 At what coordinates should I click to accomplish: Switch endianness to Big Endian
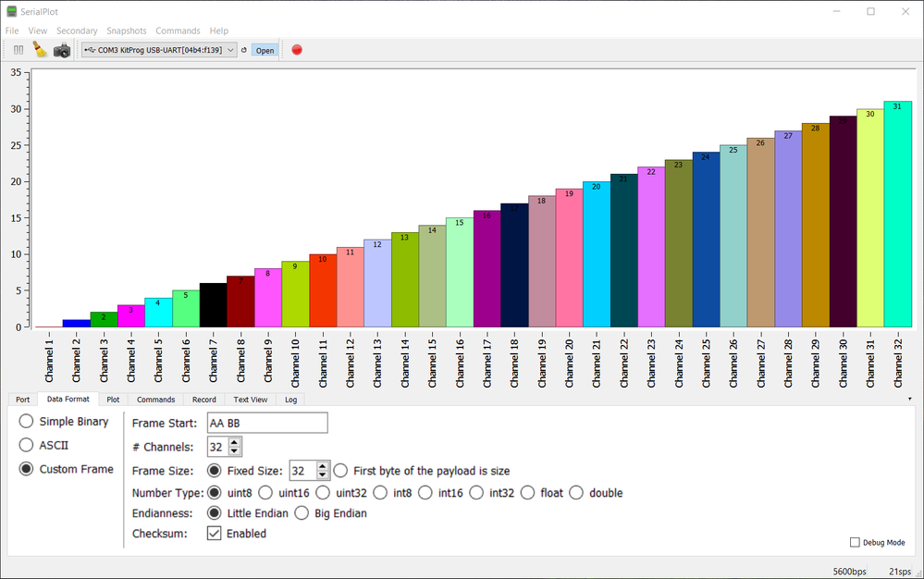(x=302, y=513)
